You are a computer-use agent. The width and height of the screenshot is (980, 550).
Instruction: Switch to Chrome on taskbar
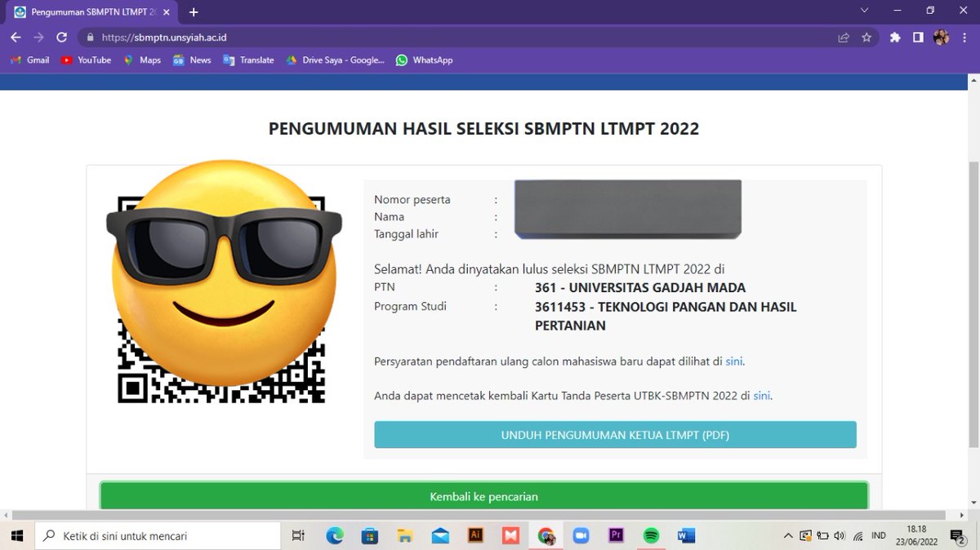click(x=546, y=536)
